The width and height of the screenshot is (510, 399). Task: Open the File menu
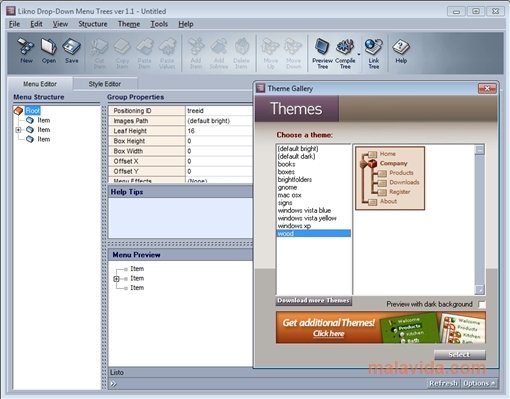(14, 24)
